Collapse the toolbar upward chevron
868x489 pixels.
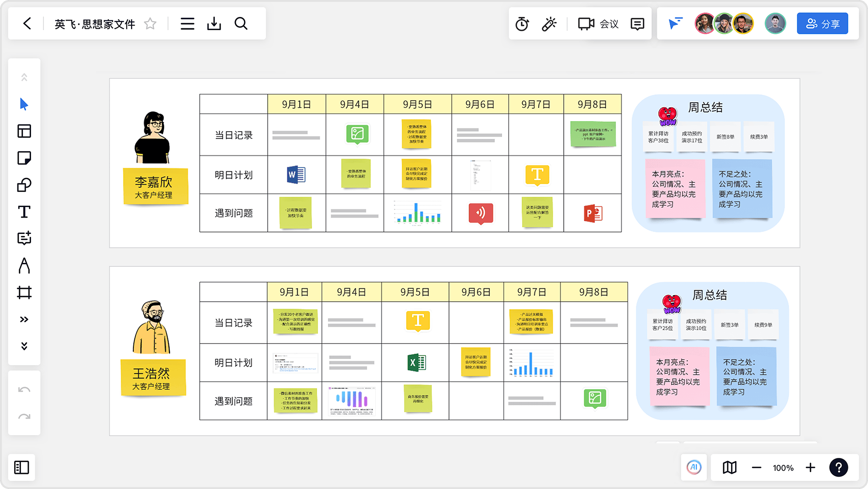click(24, 78)
